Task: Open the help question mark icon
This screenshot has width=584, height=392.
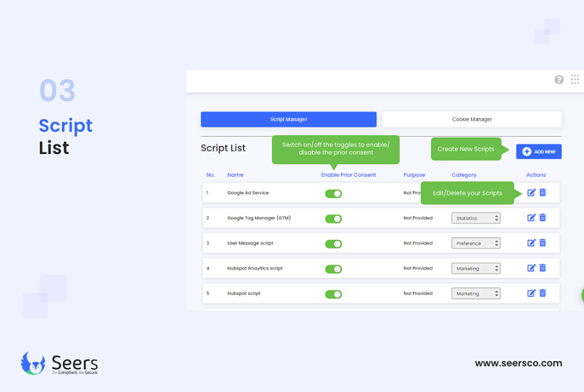Action: pos(558,79)
